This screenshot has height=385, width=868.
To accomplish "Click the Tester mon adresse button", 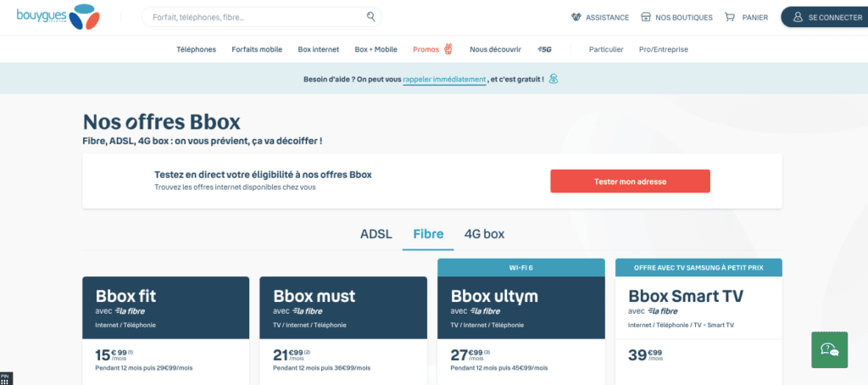I will (630, 181).
